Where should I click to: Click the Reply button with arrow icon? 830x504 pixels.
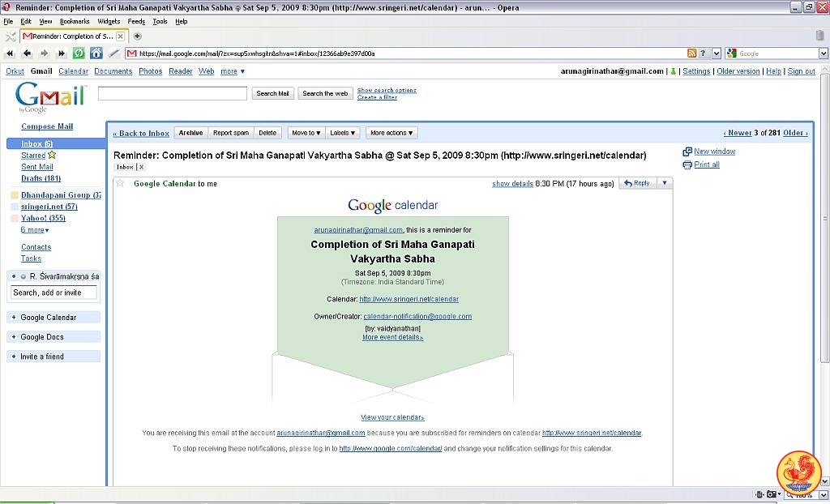coord(637,183)
